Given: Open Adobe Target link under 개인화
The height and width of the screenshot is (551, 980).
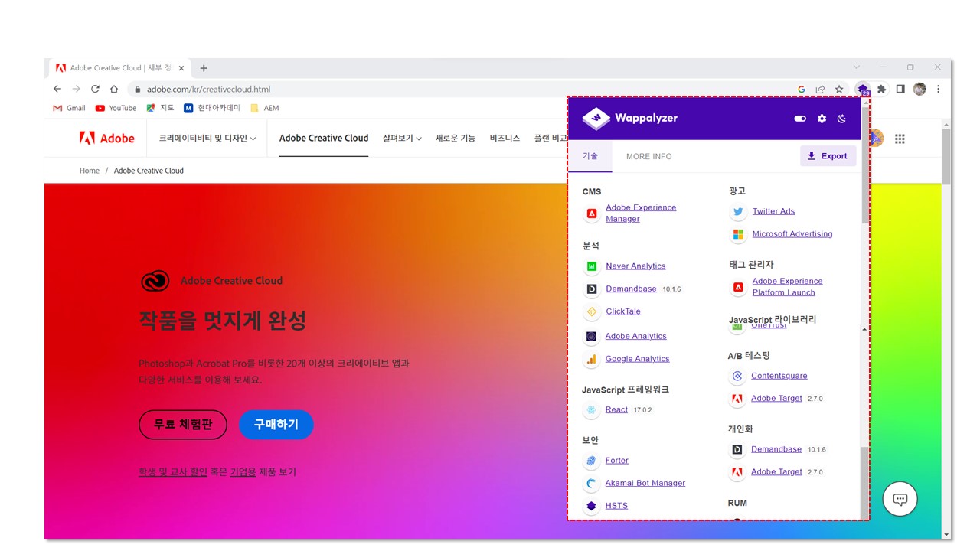Looking at the screenshot, I should click(x=776, y=471).
